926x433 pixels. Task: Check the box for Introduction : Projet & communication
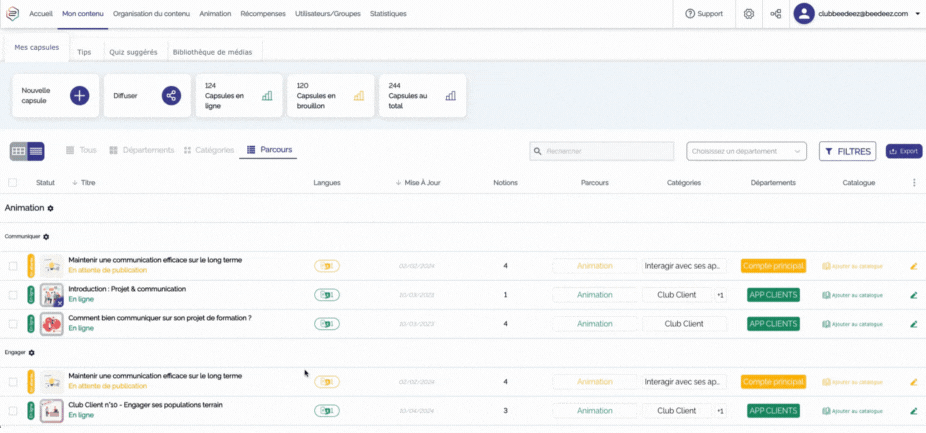point(13,295)
